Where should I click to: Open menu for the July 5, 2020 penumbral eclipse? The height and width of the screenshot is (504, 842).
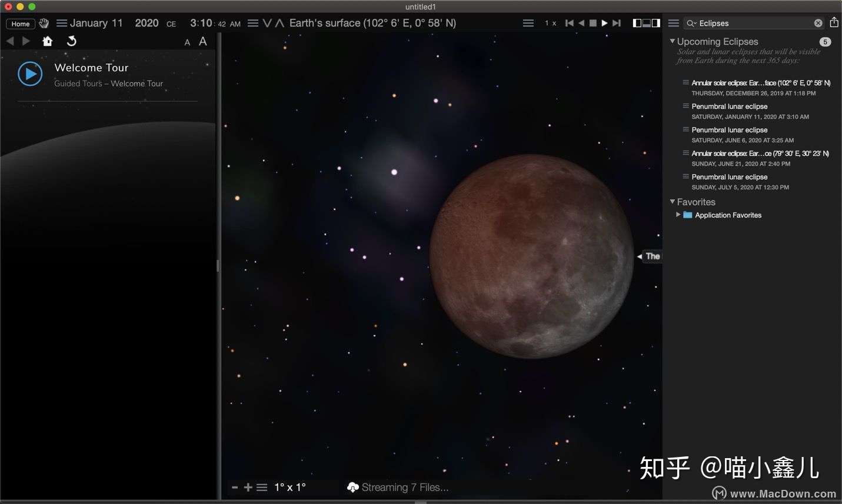coord(685,176)
